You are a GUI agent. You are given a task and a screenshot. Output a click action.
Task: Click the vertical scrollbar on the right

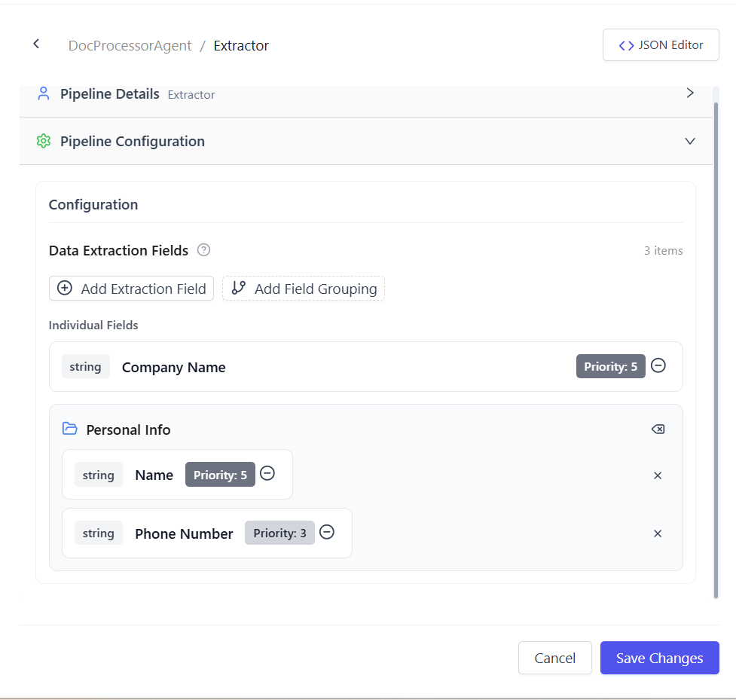point(716,347)
